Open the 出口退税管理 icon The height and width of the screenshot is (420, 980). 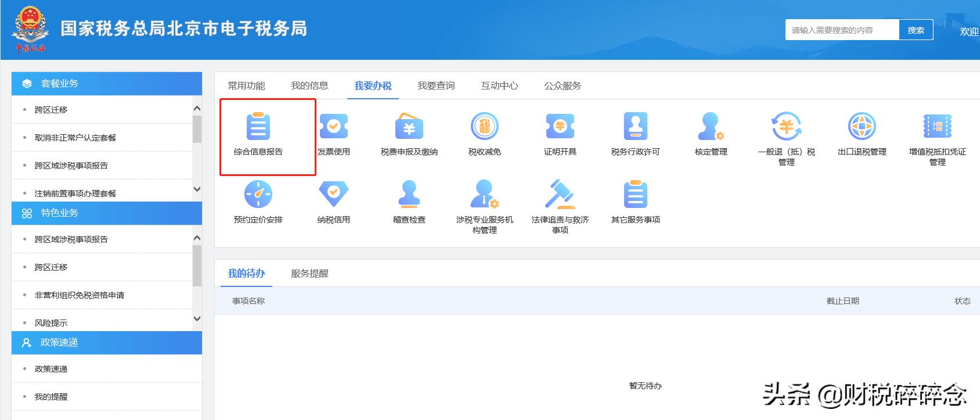point(862,127)
